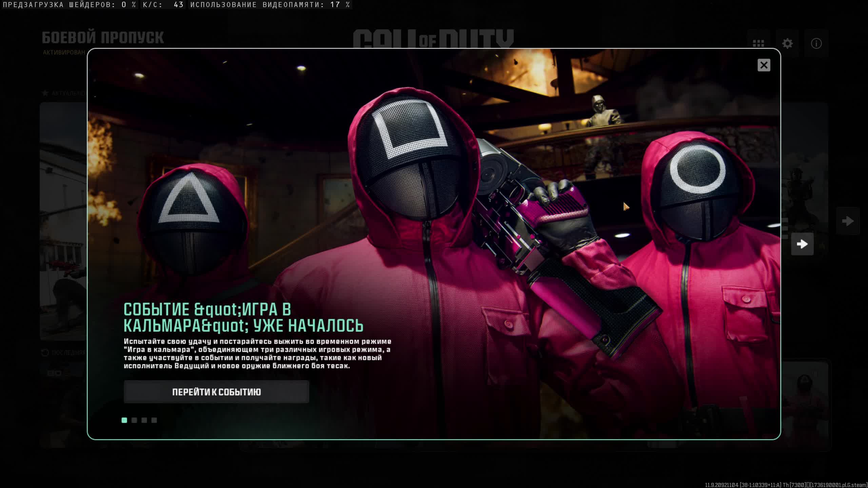Select the first highlighted slide indicator
The width and height of the screenshot is (868, 488).
(x=124, y=420)
